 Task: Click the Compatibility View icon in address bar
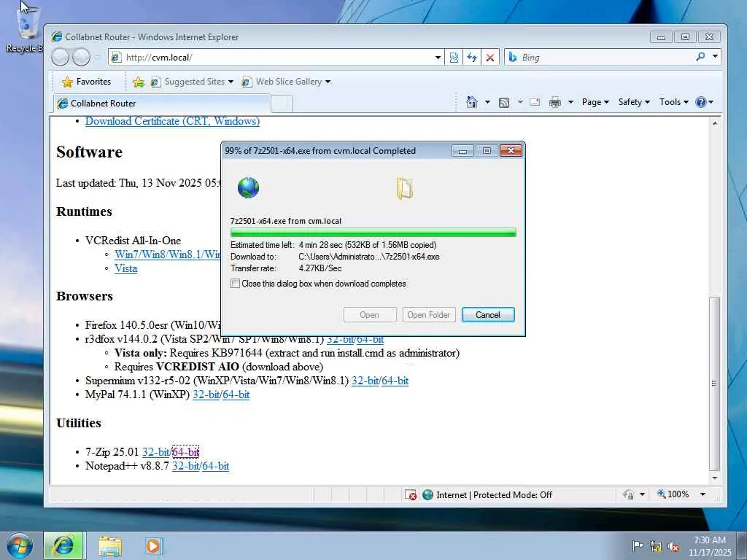(454, 58)
